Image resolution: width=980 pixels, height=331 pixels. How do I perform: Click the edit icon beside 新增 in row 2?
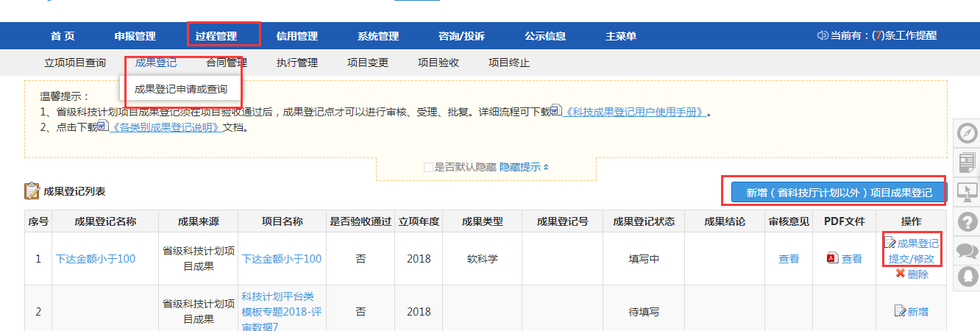point(900,311)
